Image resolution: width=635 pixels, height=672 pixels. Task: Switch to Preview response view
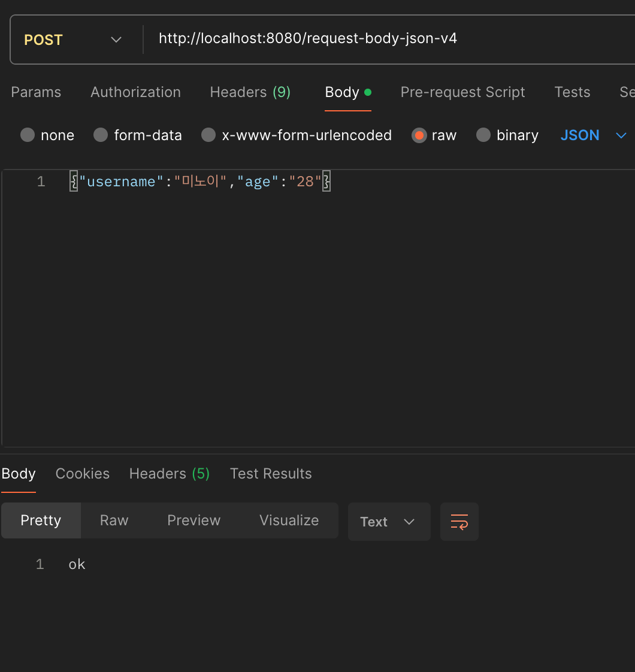[x=194, y=520]
